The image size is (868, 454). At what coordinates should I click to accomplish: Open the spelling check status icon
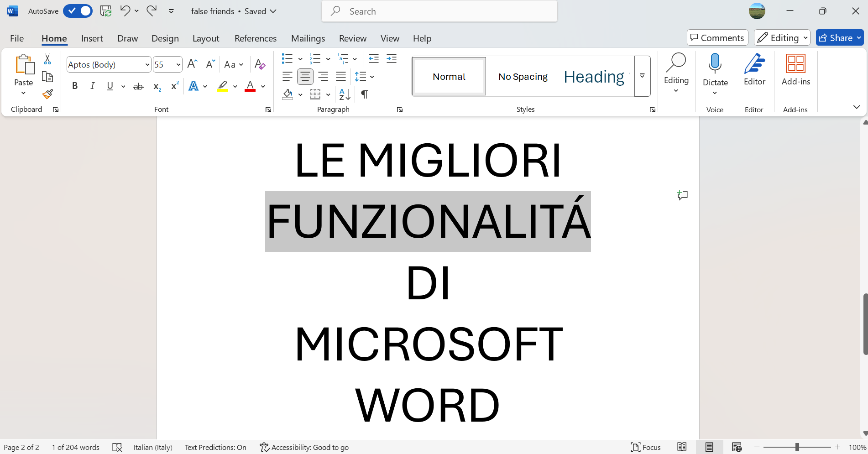click(117, 448)
